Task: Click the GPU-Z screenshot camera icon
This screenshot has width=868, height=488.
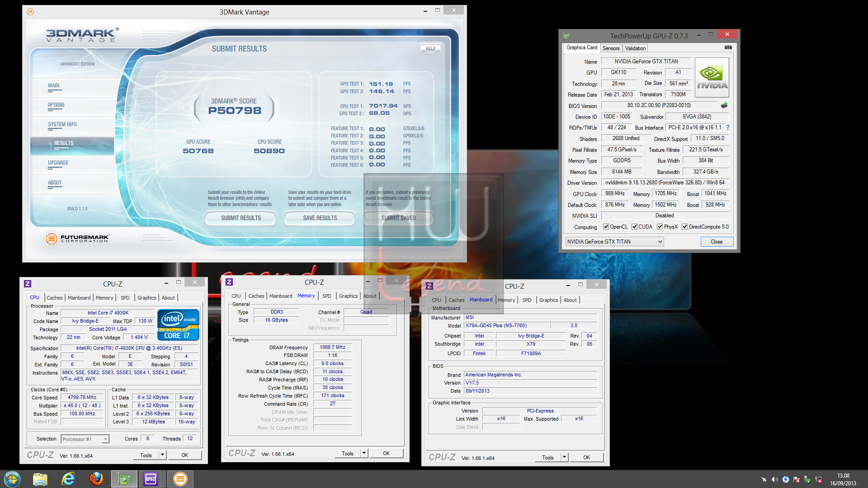Action: click(728, 47)
